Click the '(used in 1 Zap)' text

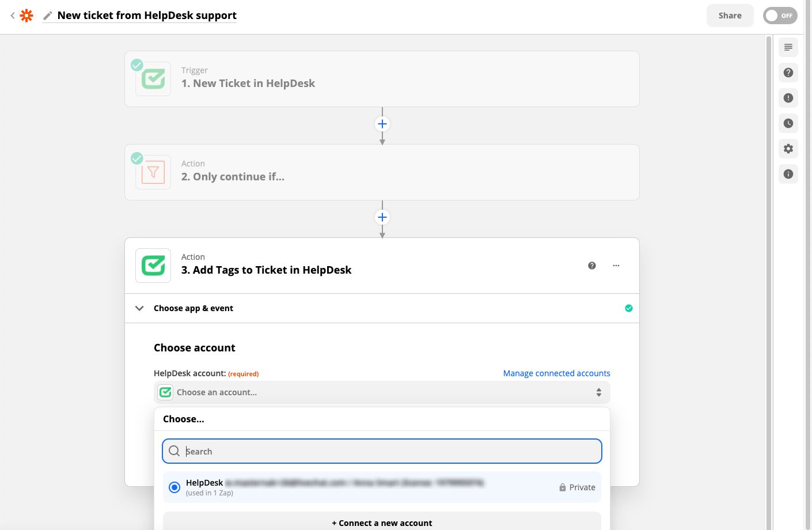[x=210, y=493]
